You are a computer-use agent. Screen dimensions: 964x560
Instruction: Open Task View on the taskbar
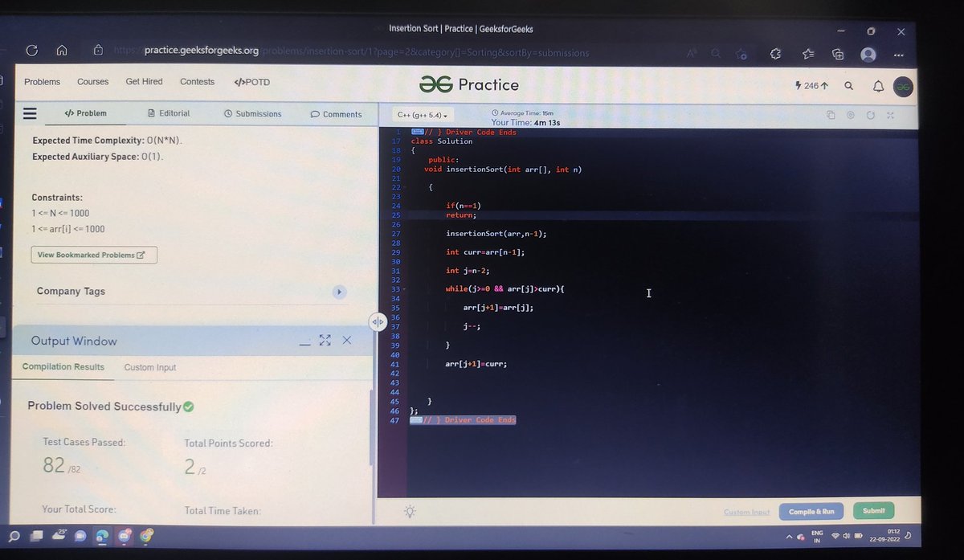37,535
